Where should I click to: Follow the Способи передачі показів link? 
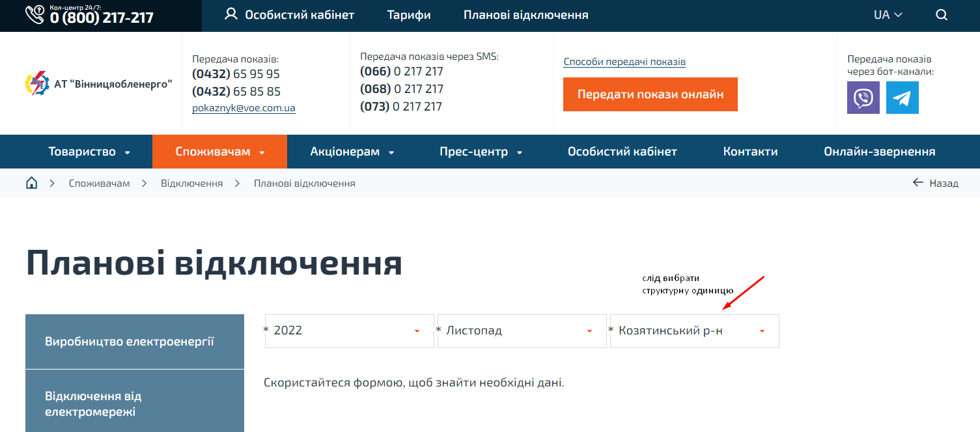[x=624, y=61]
